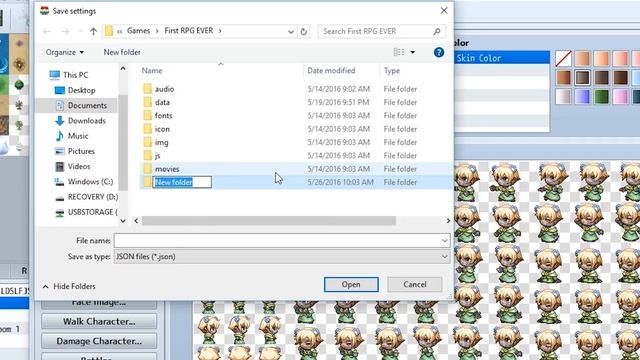Click First RPG EVER breadcrumb
The width and height of the screenshot is (640, 360).
(189, 31)
